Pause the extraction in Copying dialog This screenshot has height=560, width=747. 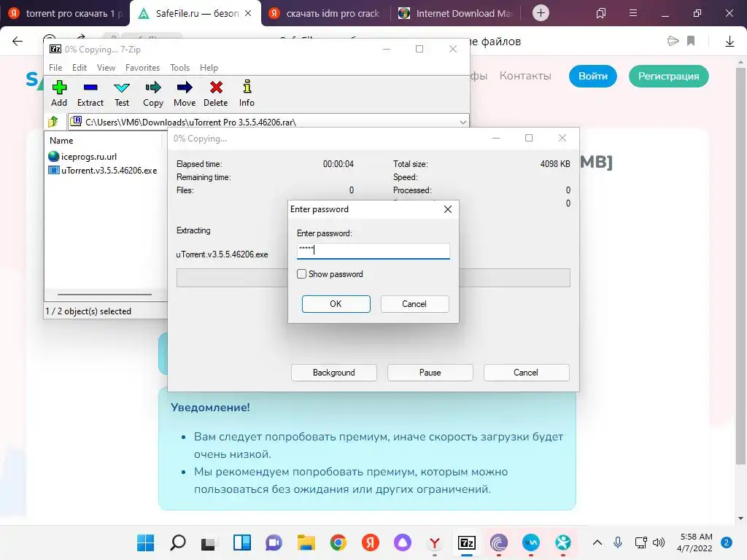430,373
